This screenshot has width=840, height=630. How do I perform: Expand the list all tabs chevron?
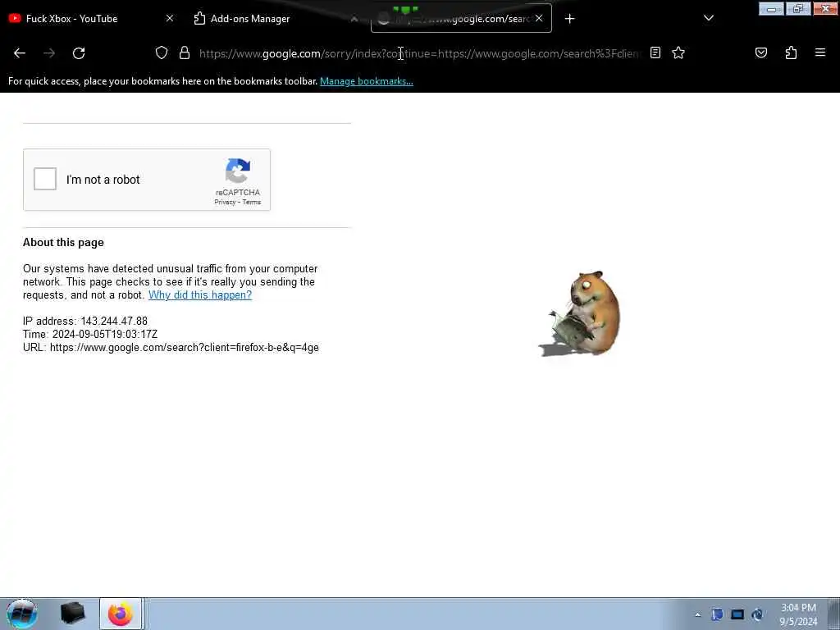click(708, 18)
